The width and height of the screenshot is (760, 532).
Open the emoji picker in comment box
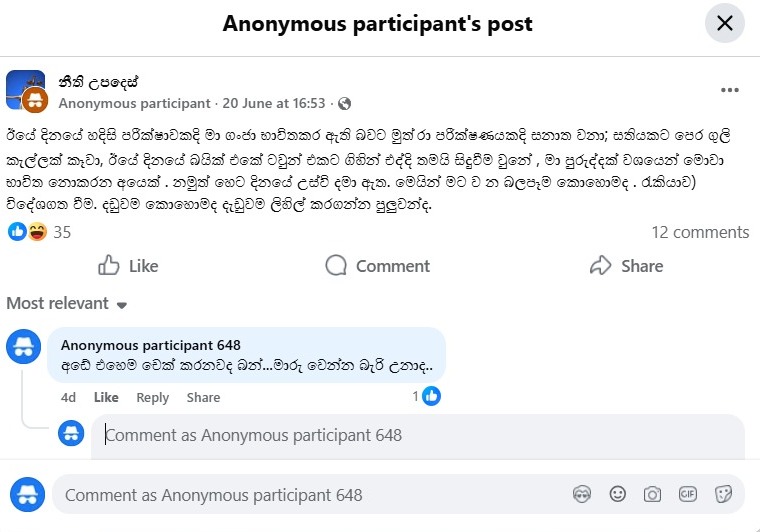(x=618, y=494)
